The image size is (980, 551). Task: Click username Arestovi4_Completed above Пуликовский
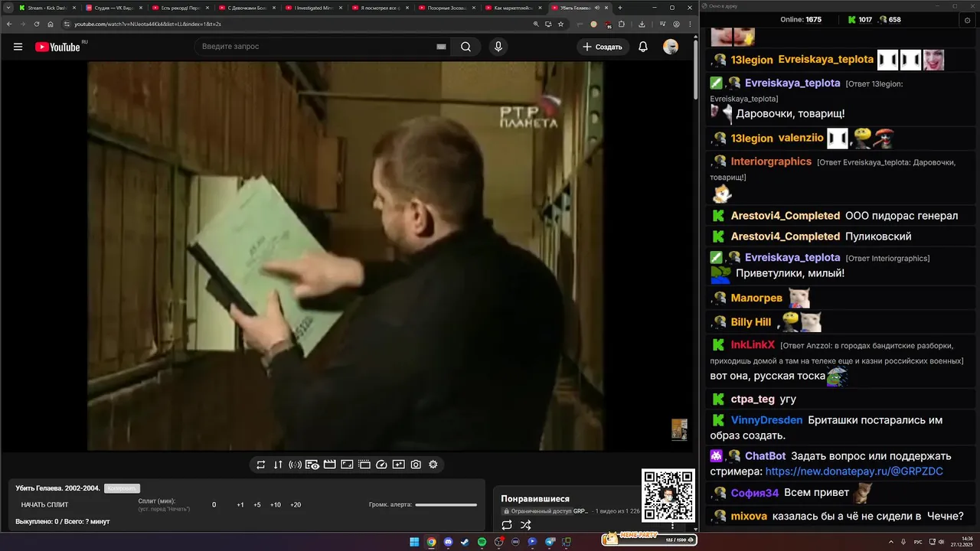786,236
